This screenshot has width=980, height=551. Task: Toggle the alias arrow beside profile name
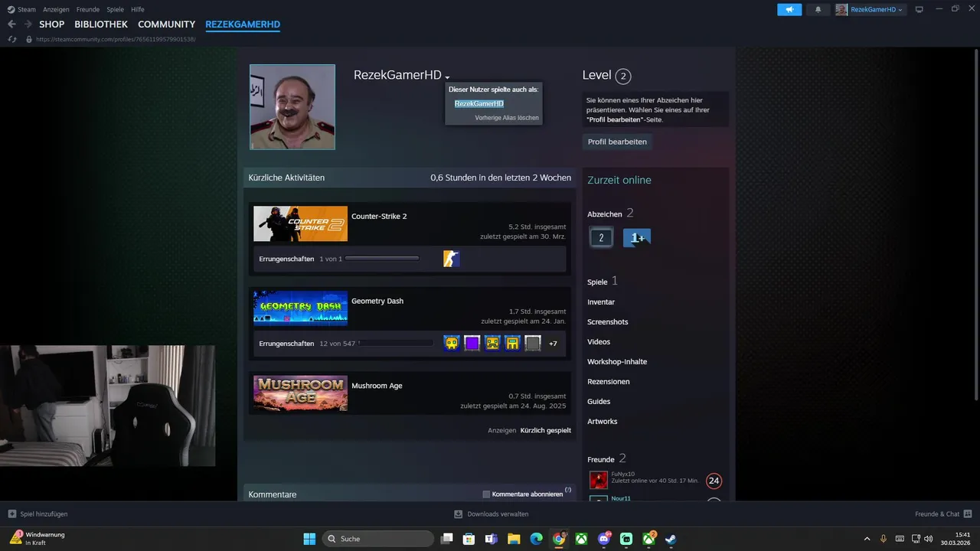(x=447, y=77)
